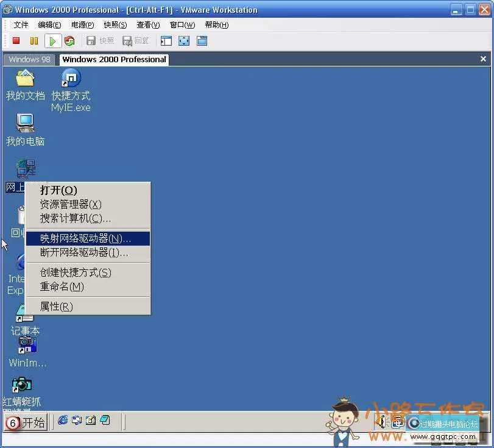Revert to snapshot using the 回复 icon
This screenshot has height=448, width=494.
pos(135,40)
